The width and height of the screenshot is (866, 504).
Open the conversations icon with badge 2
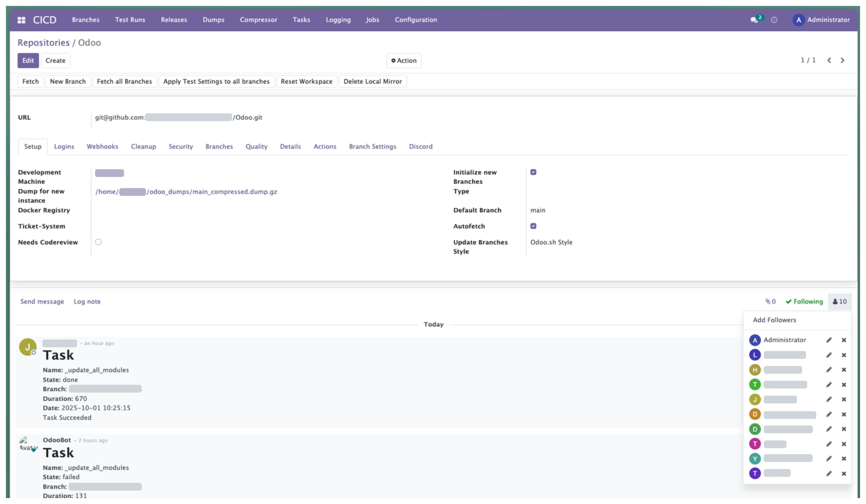pos(757,19)
